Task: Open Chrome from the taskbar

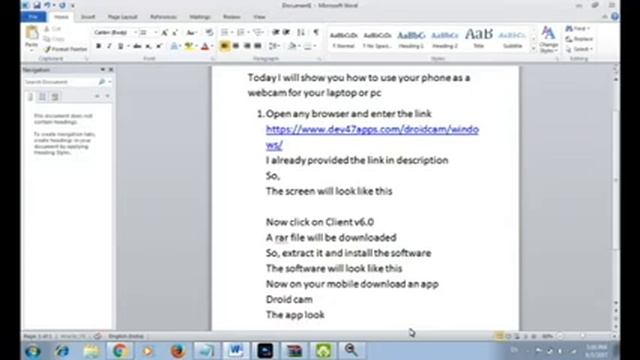Action: pos(120,351)
